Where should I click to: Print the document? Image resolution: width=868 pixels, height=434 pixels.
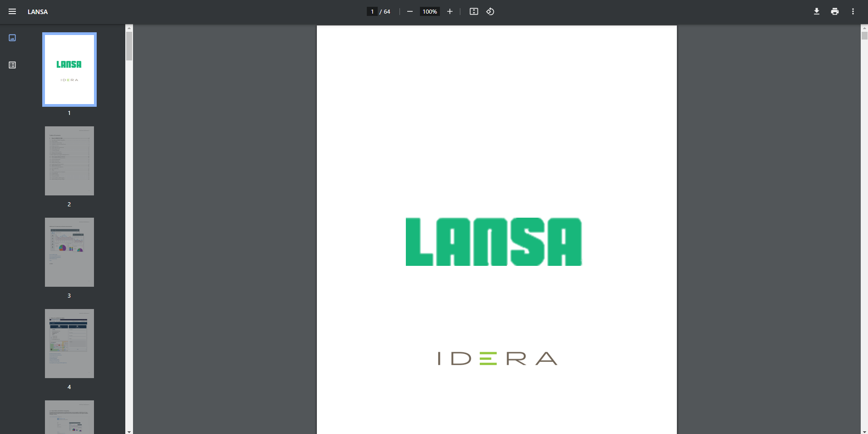(835, 11)
